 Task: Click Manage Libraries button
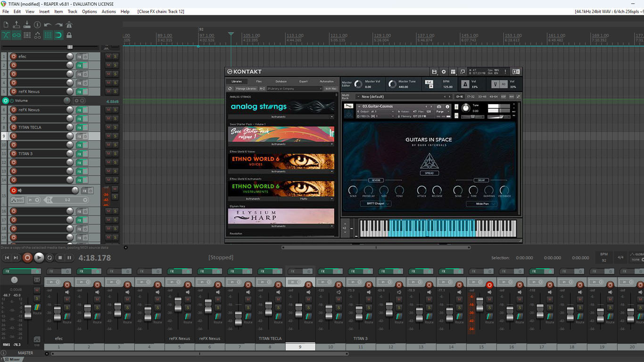[x=246, y=89]
